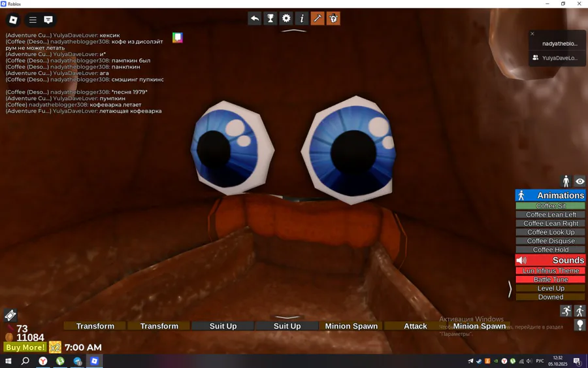
Task: Open the Windows Start menu
Action: pyautogui.click(x=8, y=361)
